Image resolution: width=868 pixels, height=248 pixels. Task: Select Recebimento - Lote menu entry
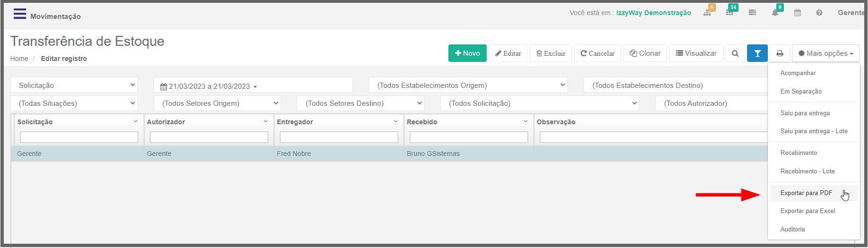tap(808, 171)
